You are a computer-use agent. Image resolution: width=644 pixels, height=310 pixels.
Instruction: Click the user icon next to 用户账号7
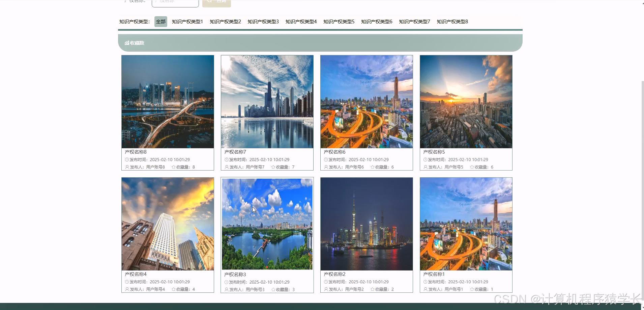tap(227, 167)
